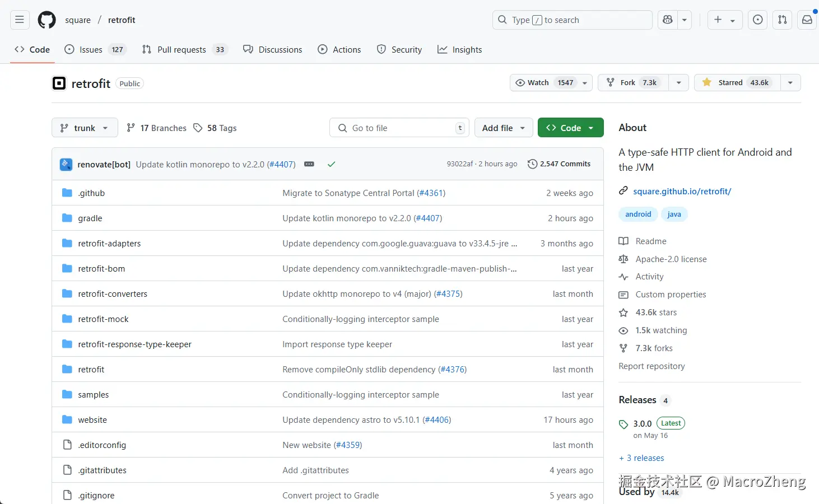Open the Actions tab
This screenshot has width=819, height=504.
click(x=339, y=49)
